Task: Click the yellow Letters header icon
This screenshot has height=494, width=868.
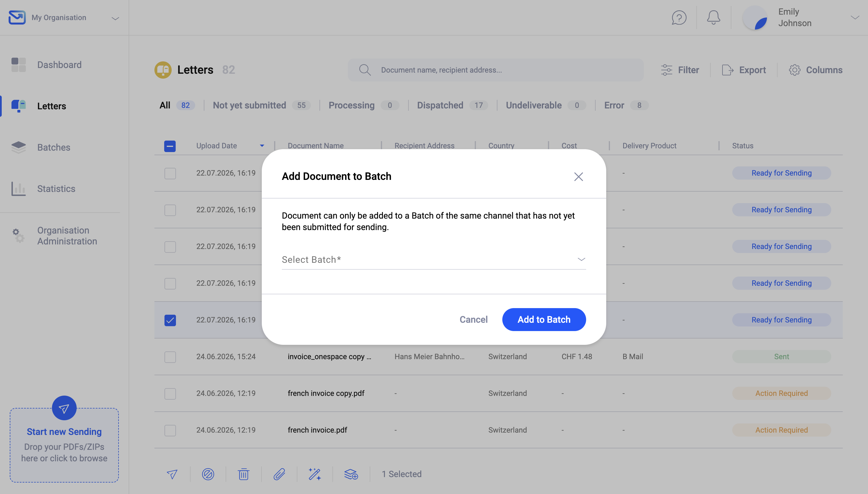Action: (x=163, y=70)
